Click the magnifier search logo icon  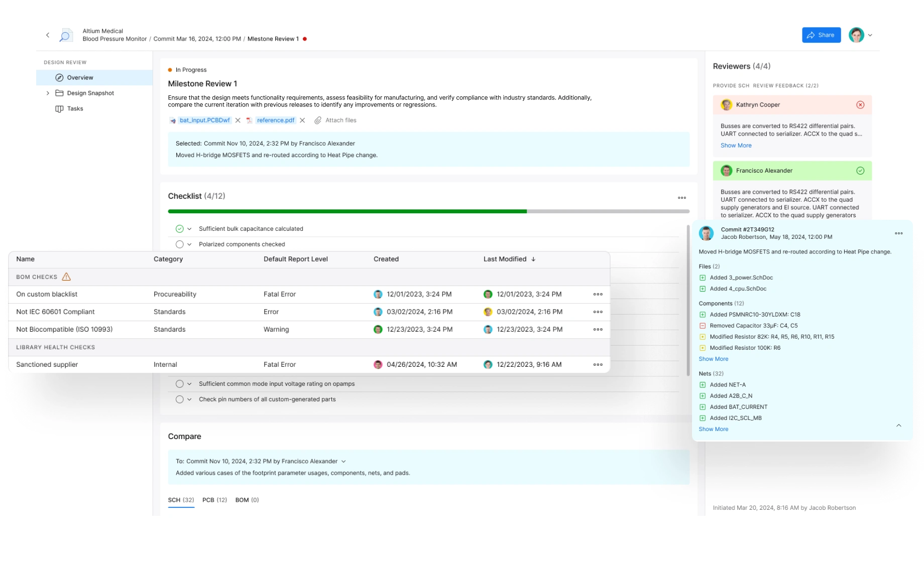pos(65,35)
